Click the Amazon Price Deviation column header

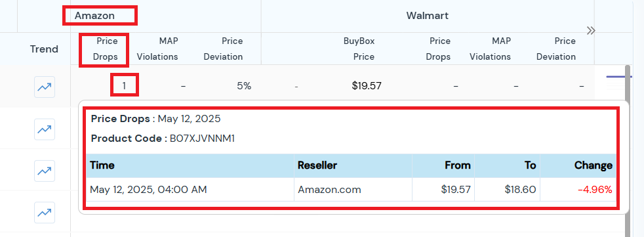pos(223,49)
